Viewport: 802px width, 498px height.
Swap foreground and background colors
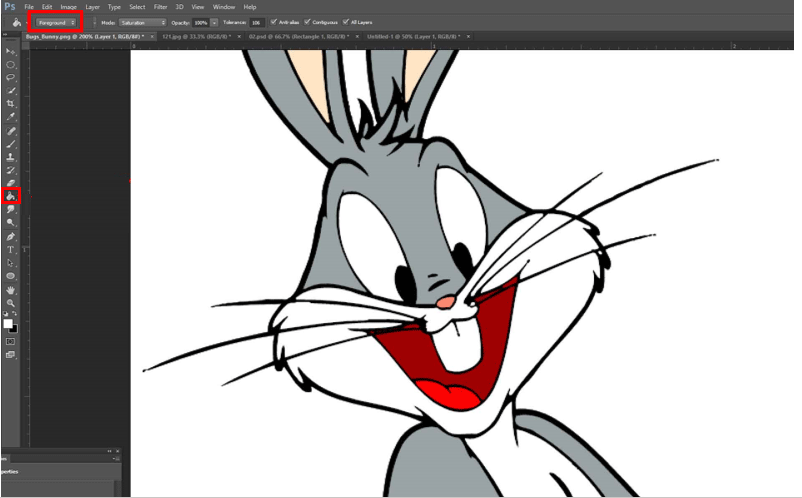[15, 313]
